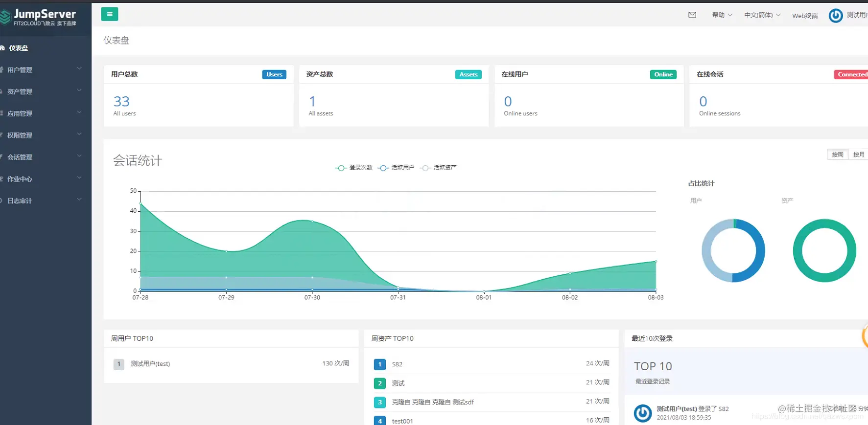Click the rank 4 badge beside test001
Screen dimensions: 868x425
[379, 421]
